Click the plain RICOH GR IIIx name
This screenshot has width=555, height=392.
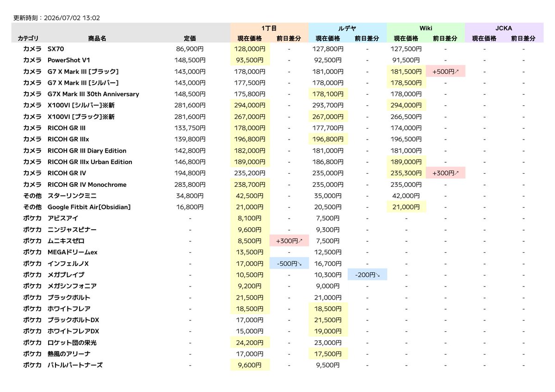coord(68,139)
